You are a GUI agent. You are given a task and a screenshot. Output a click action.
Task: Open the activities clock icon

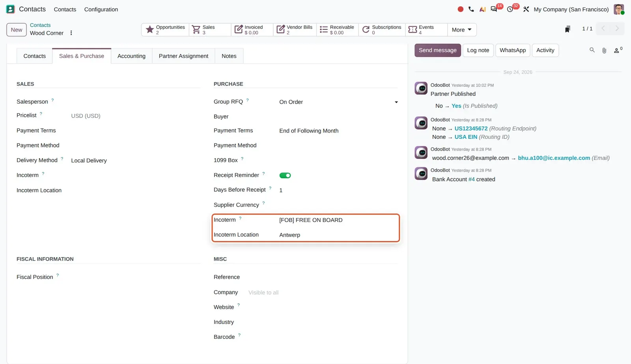pyautogui.click(x=510, y=9)
